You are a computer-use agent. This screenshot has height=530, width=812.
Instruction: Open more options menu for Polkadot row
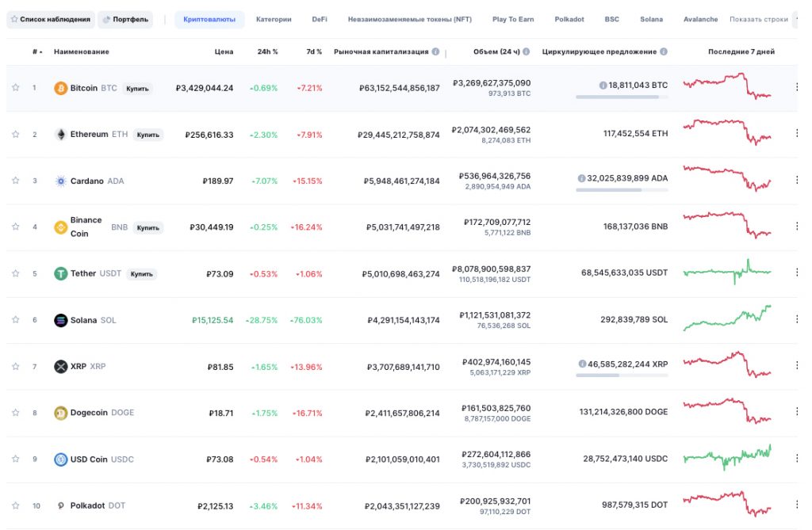point(796,504)
